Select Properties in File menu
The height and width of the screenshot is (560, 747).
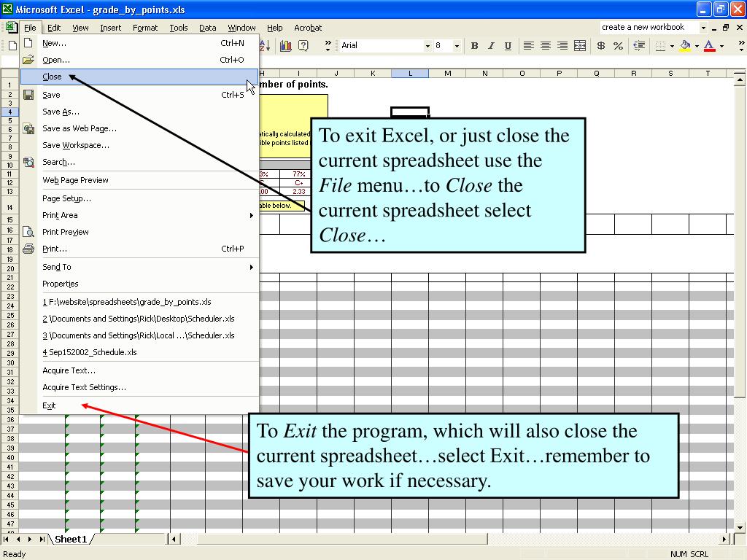(140, 284)
